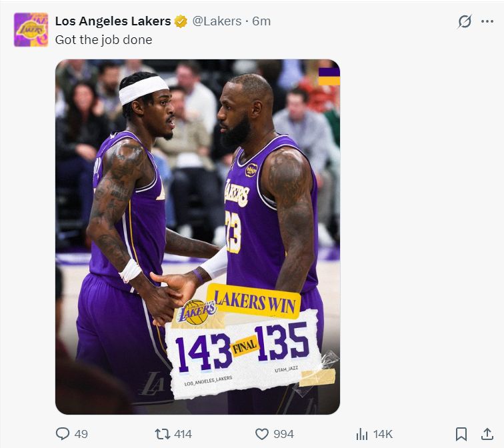The width and height of the screenshot is (504, 448).
Task: Click the 14K views count
Action: 383,434
